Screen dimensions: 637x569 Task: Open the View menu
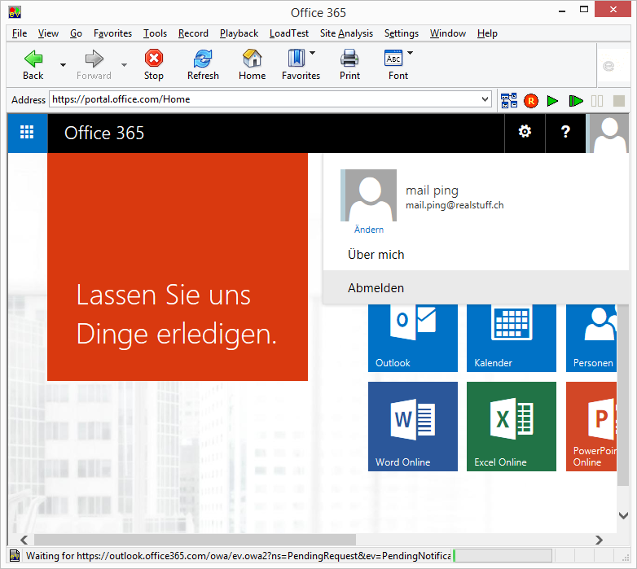coord(48,33)
